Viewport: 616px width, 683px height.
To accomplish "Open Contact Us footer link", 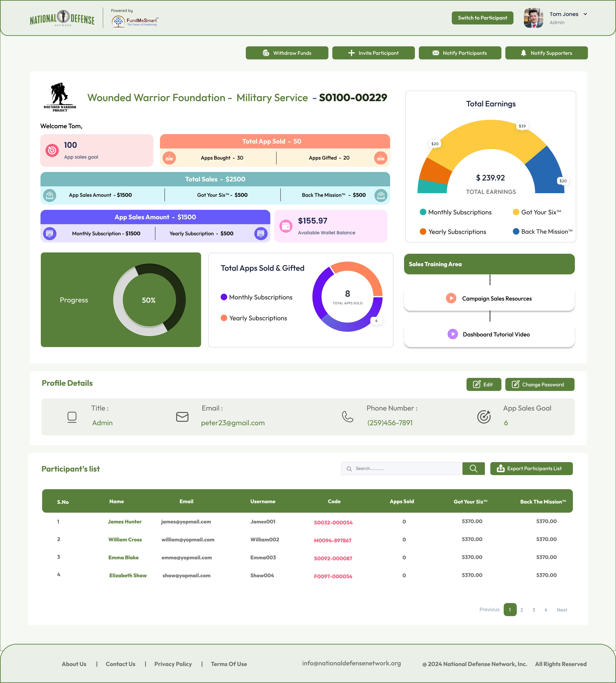I will [120, 664].
